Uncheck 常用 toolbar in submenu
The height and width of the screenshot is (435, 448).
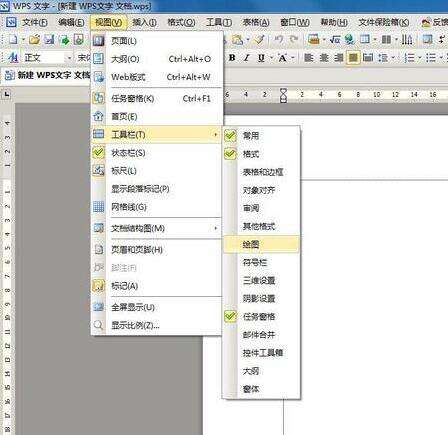click(x=230, y=136)
